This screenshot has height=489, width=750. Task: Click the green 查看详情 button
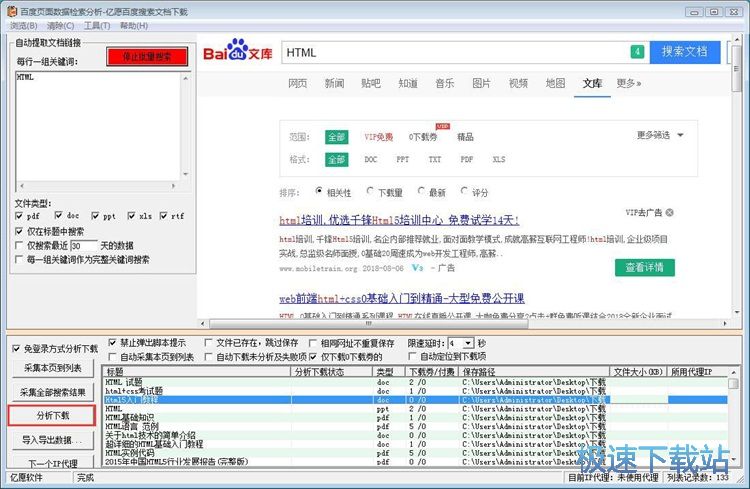click(x=645, y=267)
